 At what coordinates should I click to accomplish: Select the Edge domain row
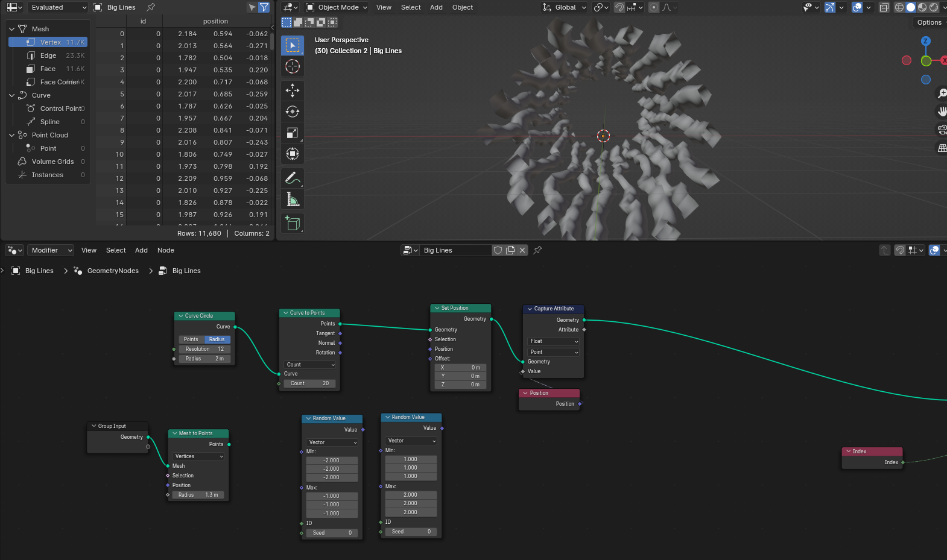[48, 55]
